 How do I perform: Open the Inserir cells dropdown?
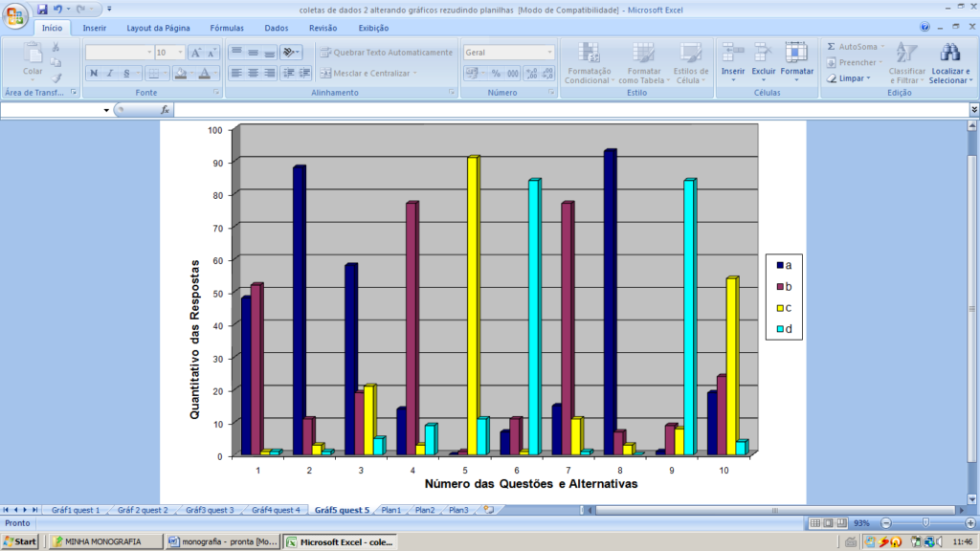[733, 80]
